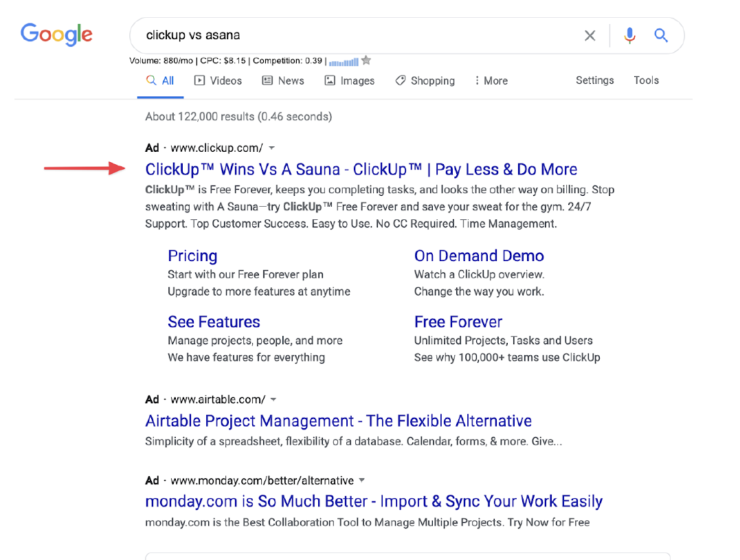Click the Airtable ad description snippet
Viewport: 740px width, 560px height.
tap(353, 442)
